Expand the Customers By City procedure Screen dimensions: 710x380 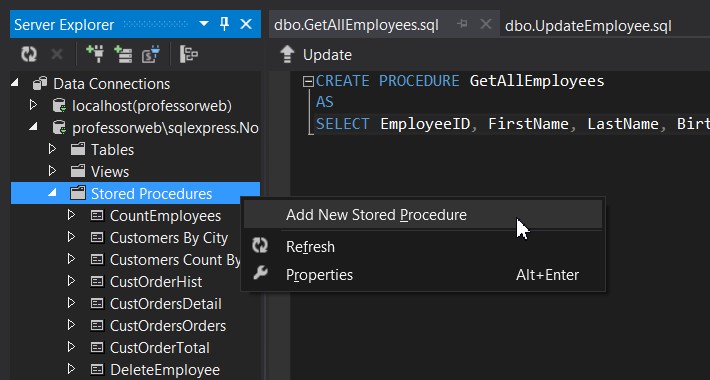click(x=71, y=237)
